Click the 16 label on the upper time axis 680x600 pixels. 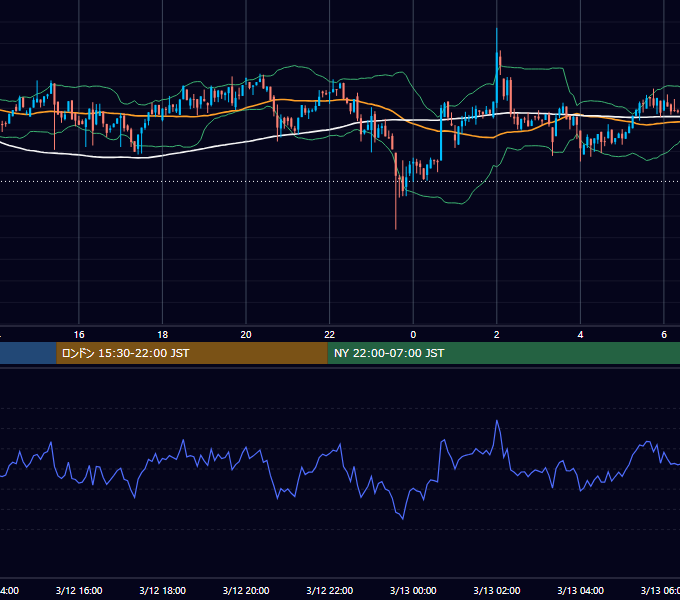pyautogui.click(x=79, y=335)
